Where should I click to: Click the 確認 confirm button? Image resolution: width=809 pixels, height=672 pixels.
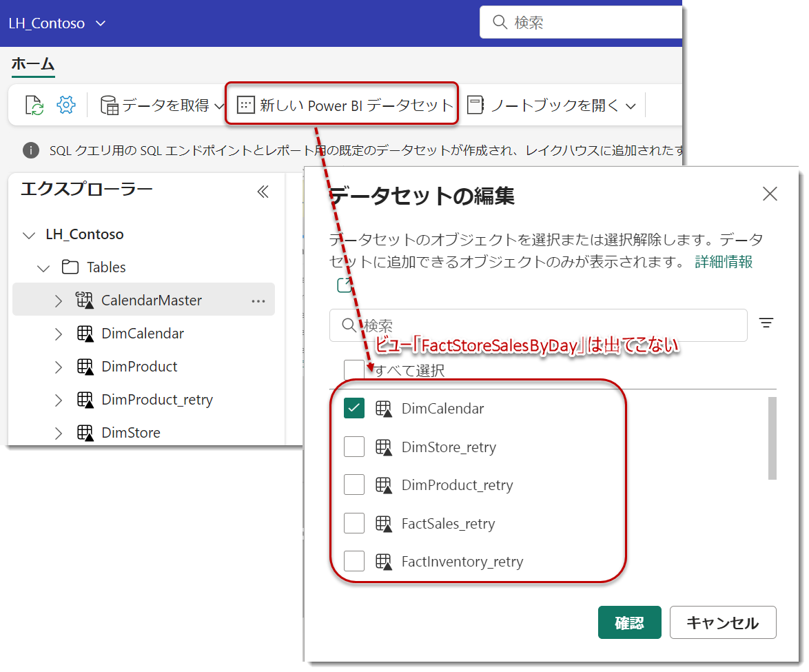(x=629, y=622)
